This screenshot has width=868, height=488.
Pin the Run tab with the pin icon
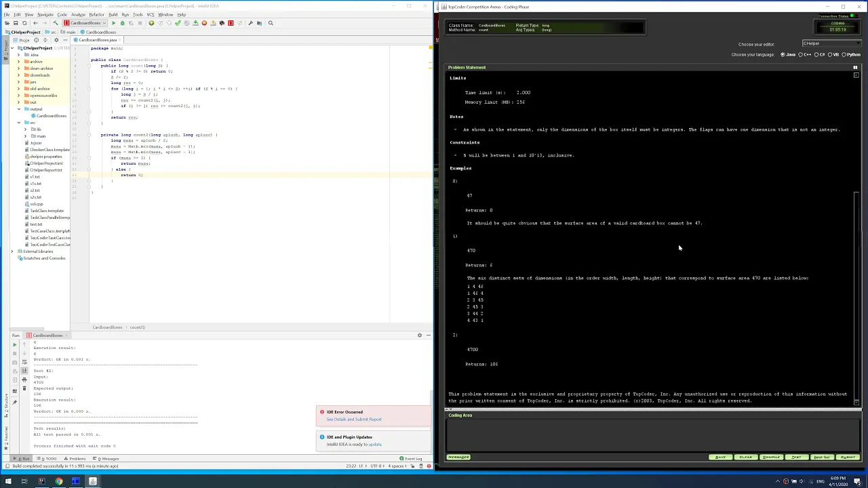point(14,403)
